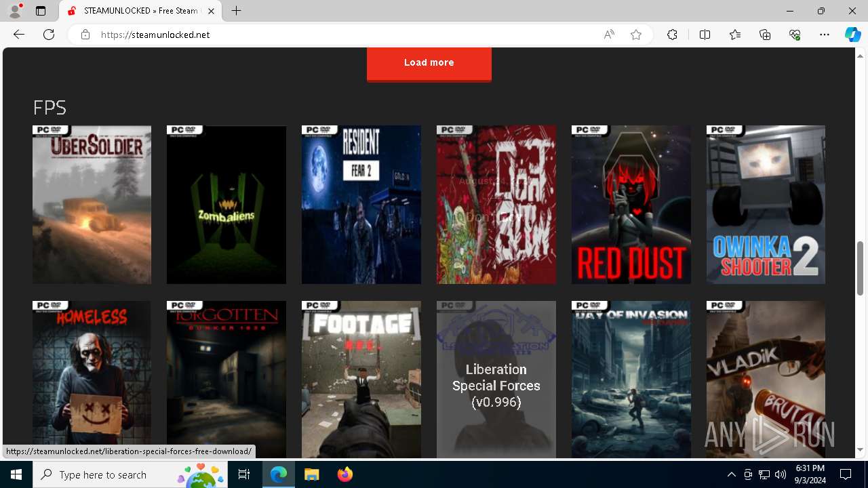
Task: Switch to the STEAMUNLOCKED tab
Action: [x=141, y=11]
